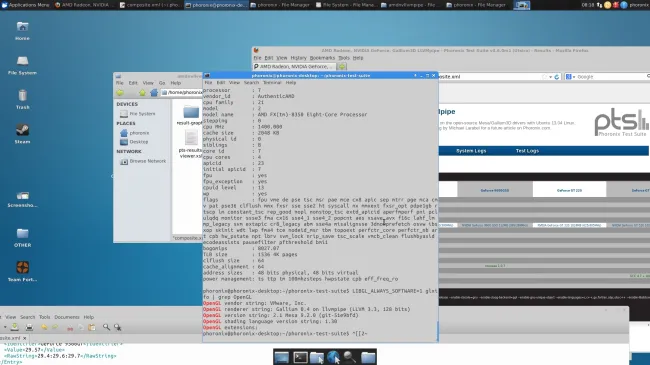
Task: Switch to the 'File System - File Manager' taskbar entry
Action: point(346,5)
